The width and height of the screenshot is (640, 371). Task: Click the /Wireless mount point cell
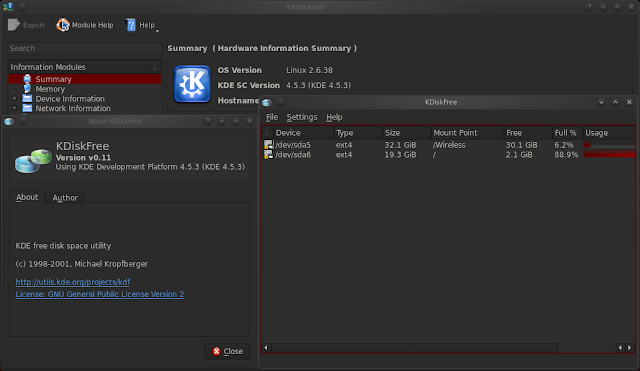[449, 145]
